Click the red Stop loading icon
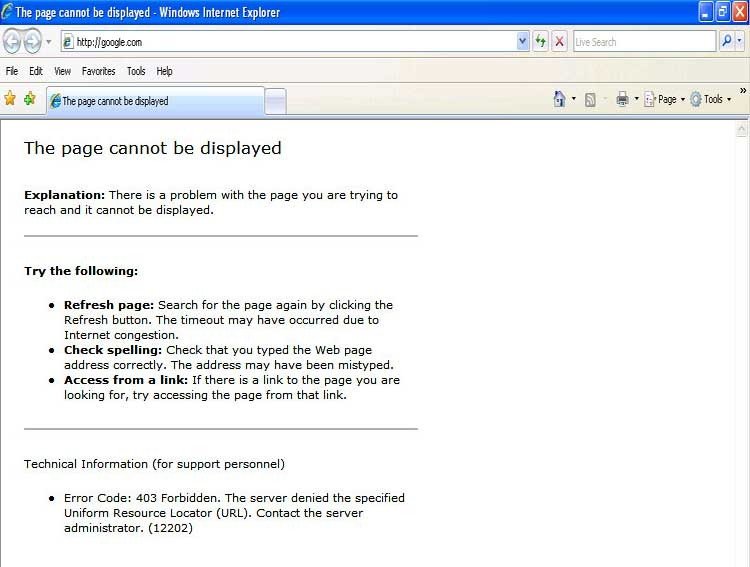Screen dimensions: 750x567 559,41
